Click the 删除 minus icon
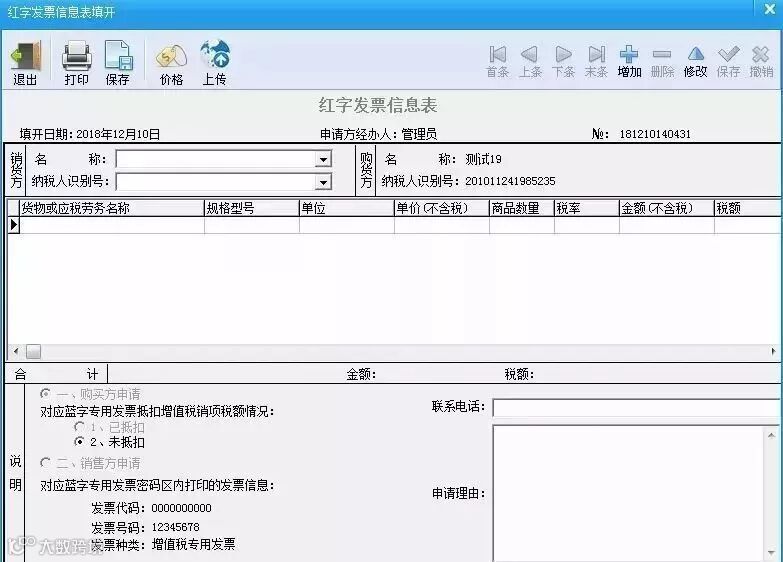 point(662,54)
